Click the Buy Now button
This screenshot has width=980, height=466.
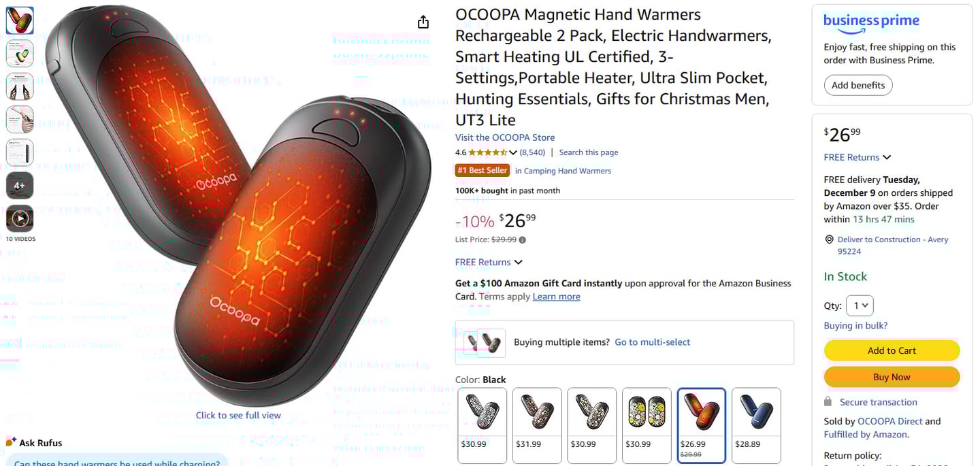coord(892,377)
